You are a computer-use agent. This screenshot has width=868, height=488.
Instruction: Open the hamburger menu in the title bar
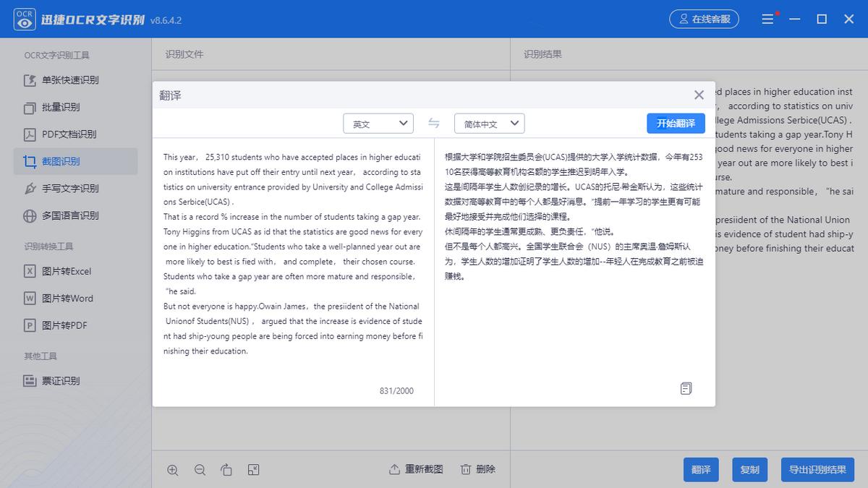point(768,19)
